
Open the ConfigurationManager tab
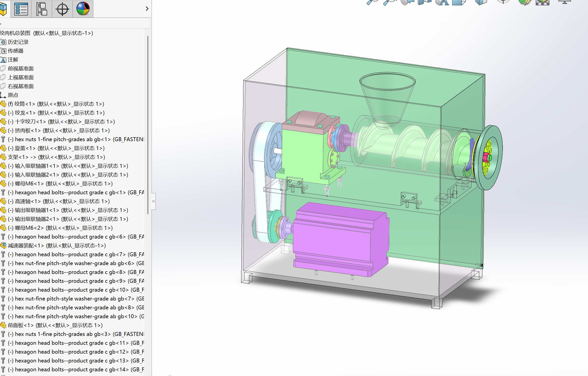[x=42, y=9]
